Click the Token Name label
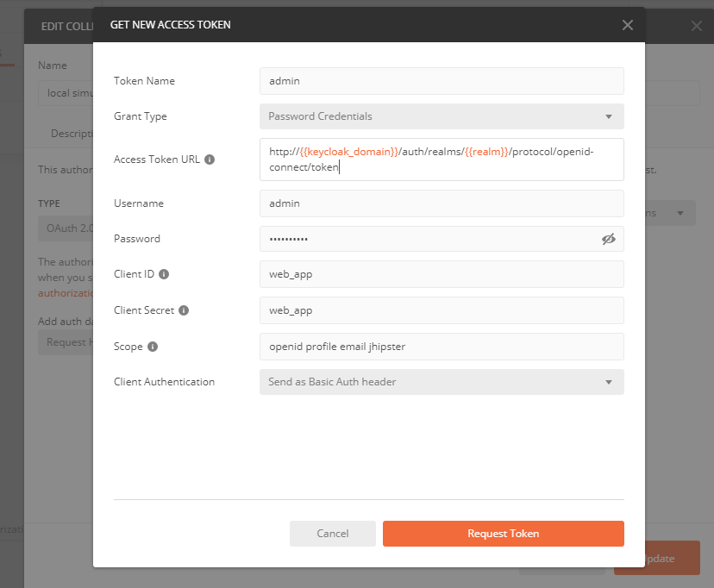 [x=144, y=81]
